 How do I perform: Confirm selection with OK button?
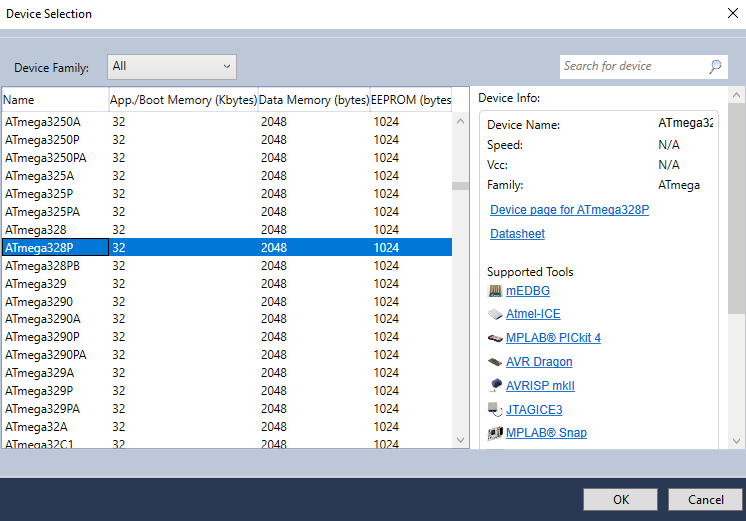click(620, 500)
